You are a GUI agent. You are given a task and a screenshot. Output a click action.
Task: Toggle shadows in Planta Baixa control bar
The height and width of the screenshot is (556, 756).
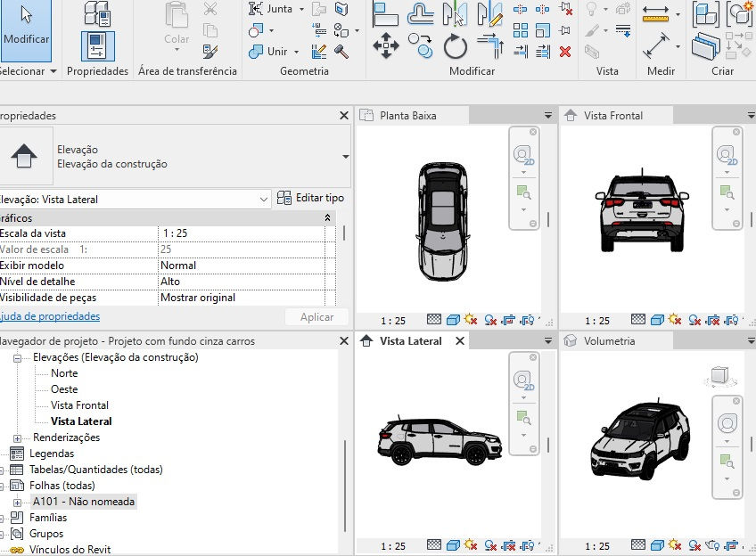[x=490, y=320]
